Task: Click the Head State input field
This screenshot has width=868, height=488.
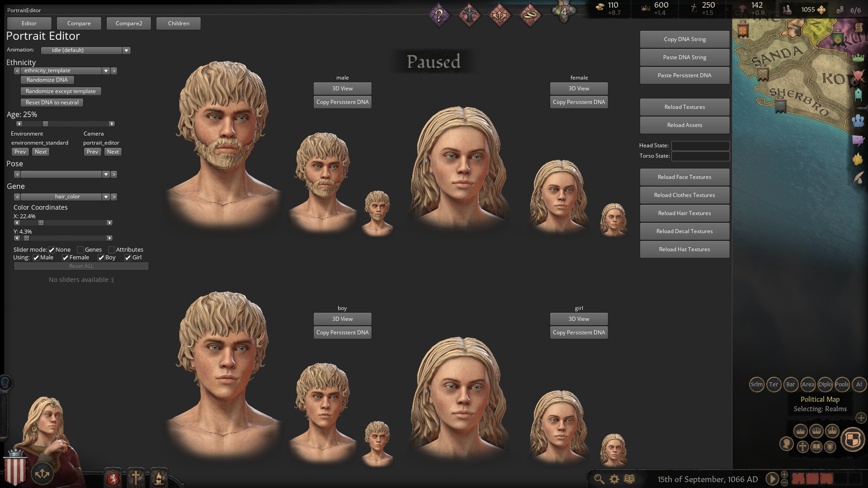Action: 700,145
